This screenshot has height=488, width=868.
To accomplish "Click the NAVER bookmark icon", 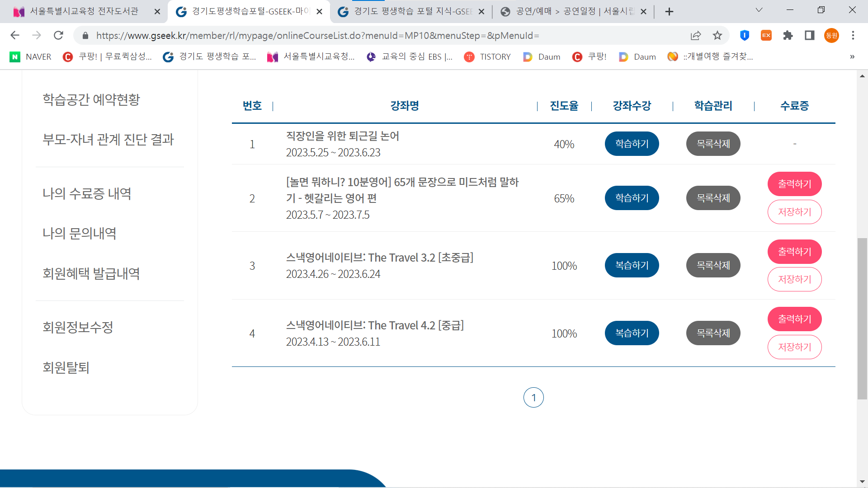I will pyautogui.click(x=15, y=56).
